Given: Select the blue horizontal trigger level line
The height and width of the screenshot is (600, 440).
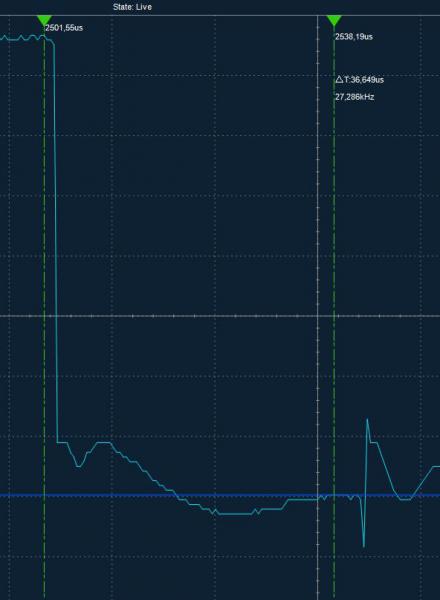Looking at the screenshot, I should tap(220, 496).
